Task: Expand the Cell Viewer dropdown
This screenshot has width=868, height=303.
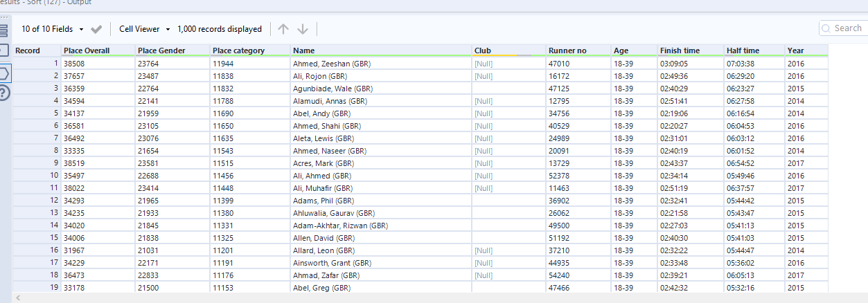Action: (x=144, y=29)
